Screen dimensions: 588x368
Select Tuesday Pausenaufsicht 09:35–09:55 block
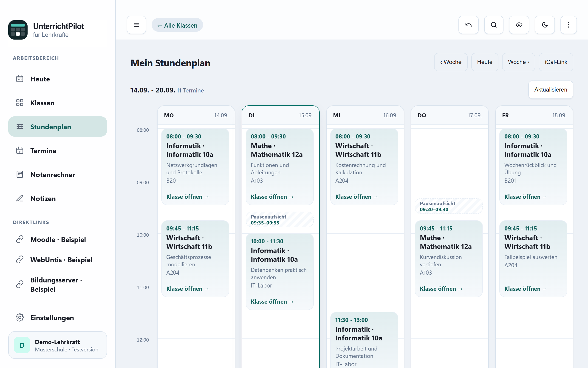280,219
